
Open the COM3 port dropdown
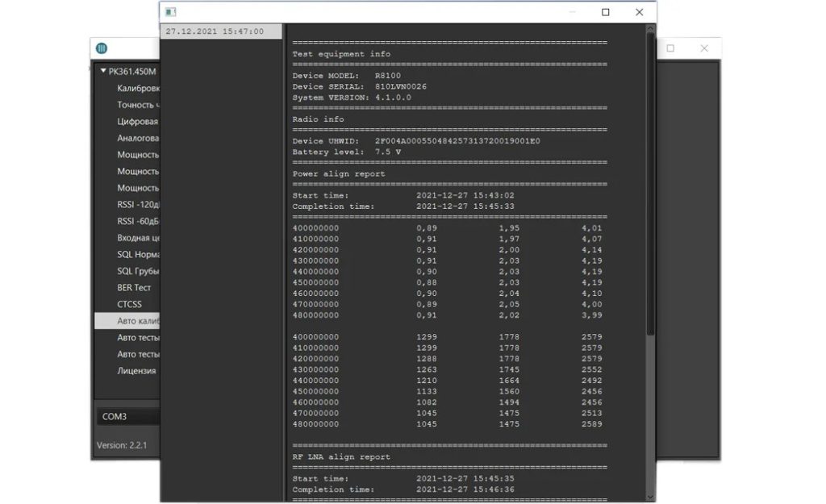(127, 417)
